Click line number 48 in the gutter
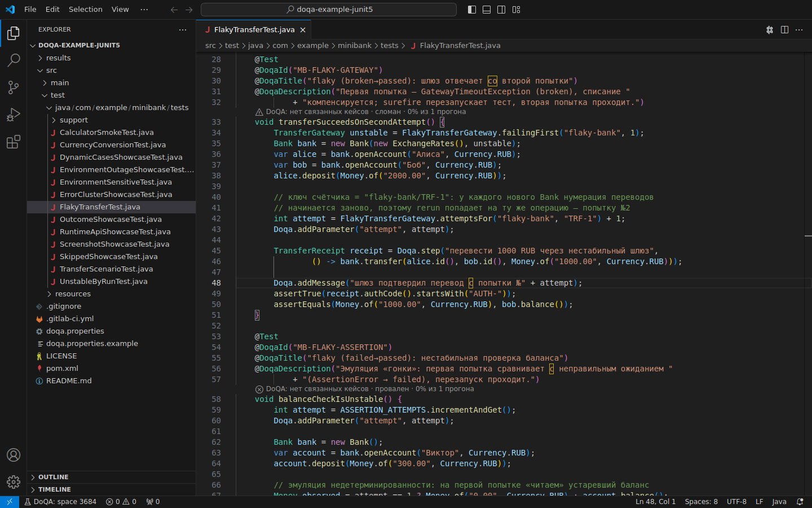Image resolution: width=812 pixels, height=508 pixels. [216, 283]
